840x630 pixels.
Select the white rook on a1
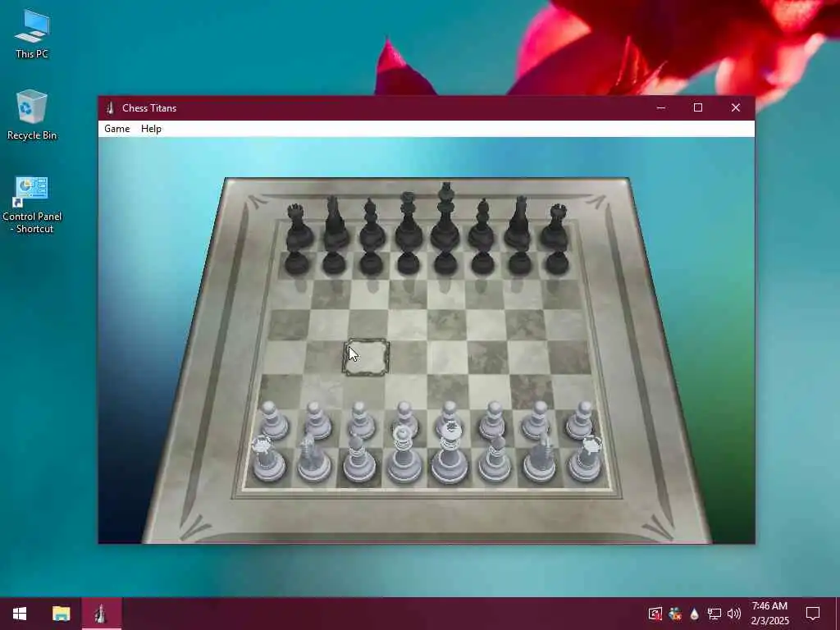tap(267, 459)
